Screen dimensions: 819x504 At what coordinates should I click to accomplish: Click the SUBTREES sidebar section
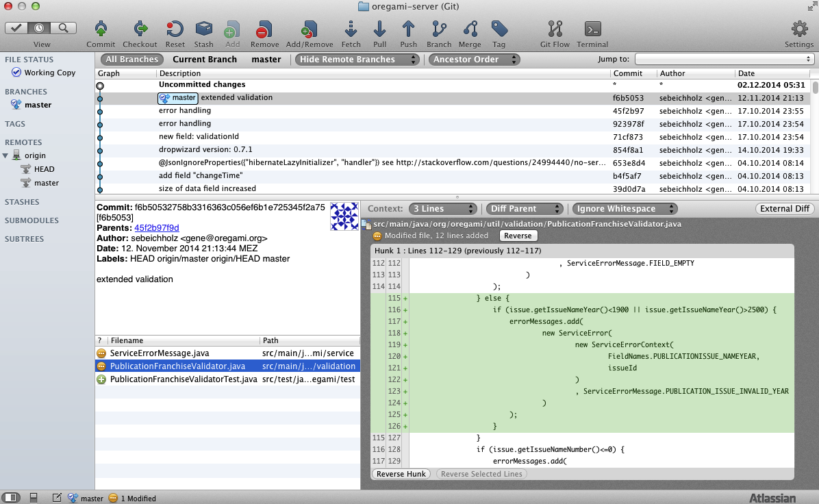[x=24, y=239]
